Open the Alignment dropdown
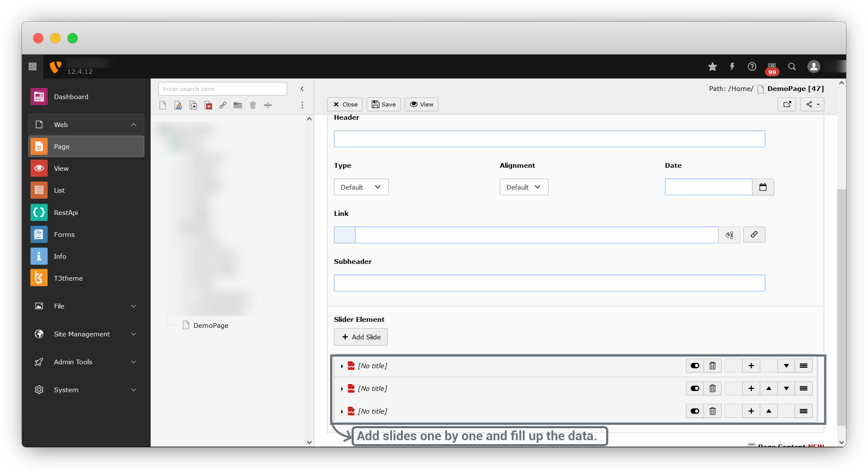 click(x=524, y=187)
